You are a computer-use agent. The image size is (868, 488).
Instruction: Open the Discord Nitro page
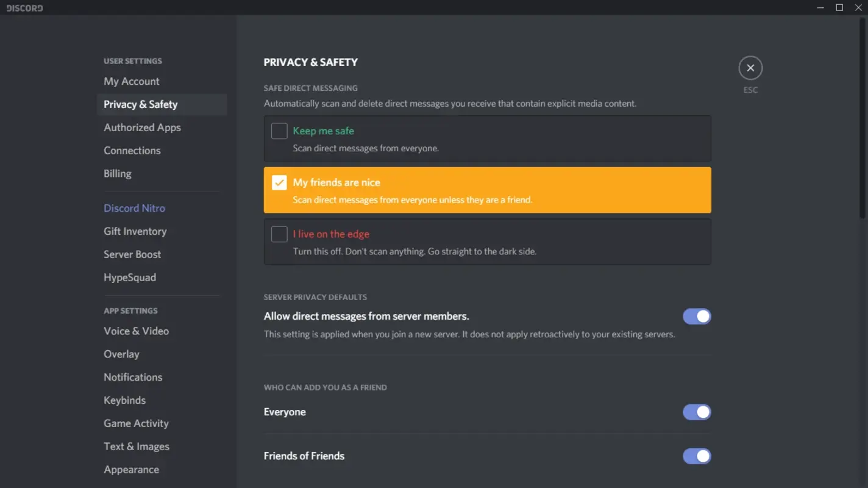pos(134,208)
